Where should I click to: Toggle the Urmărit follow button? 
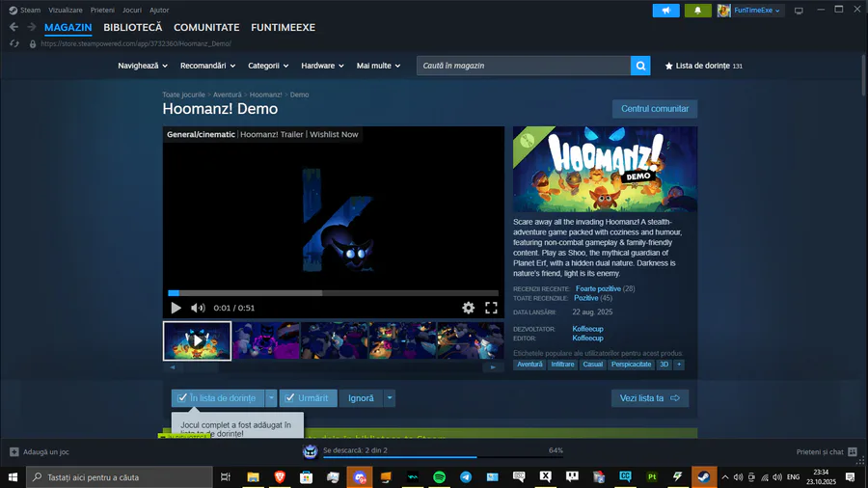(x=308, y=397)
